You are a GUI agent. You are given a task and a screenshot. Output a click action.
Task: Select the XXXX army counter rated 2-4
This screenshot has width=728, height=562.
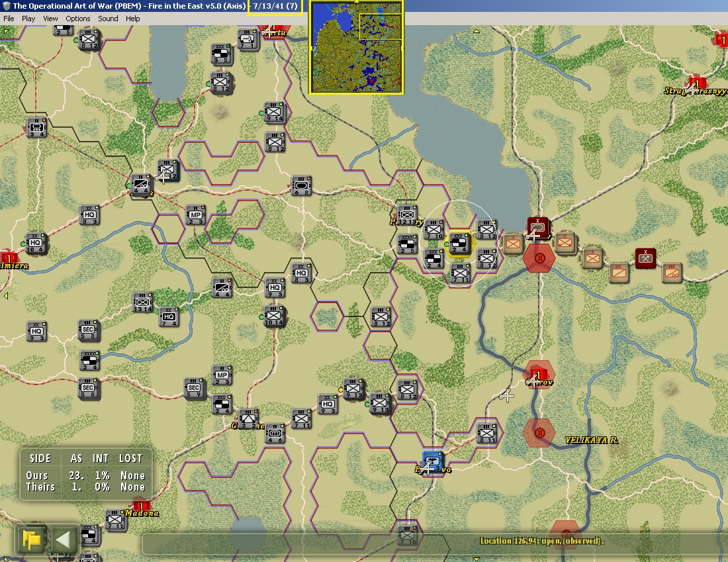pyautogui.click(x=89, y=361)
